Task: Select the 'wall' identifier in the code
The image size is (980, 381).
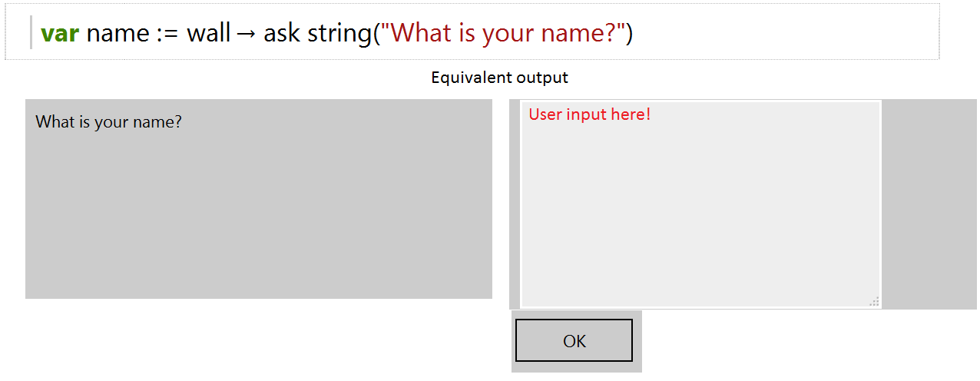Action: click(209, 33)
